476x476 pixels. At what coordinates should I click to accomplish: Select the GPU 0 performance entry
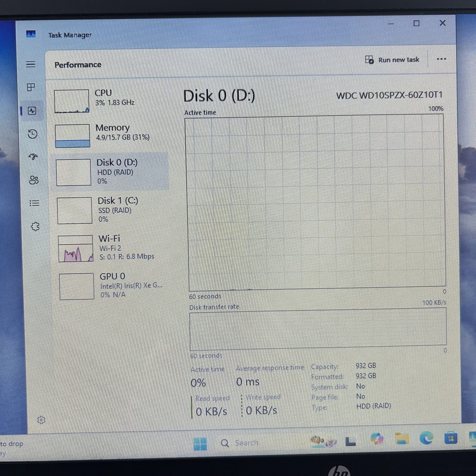pos(114,286)
